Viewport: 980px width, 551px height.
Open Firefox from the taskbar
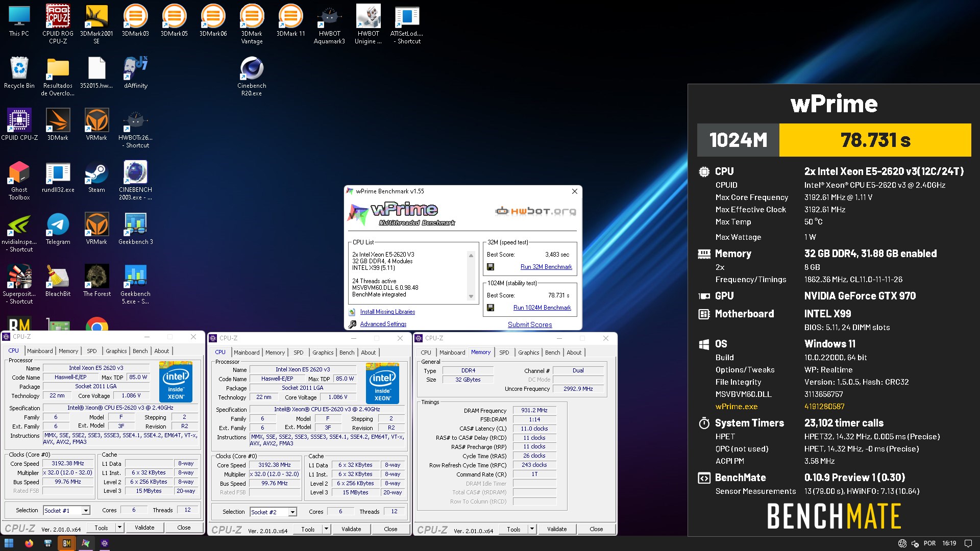coord(29,543)
